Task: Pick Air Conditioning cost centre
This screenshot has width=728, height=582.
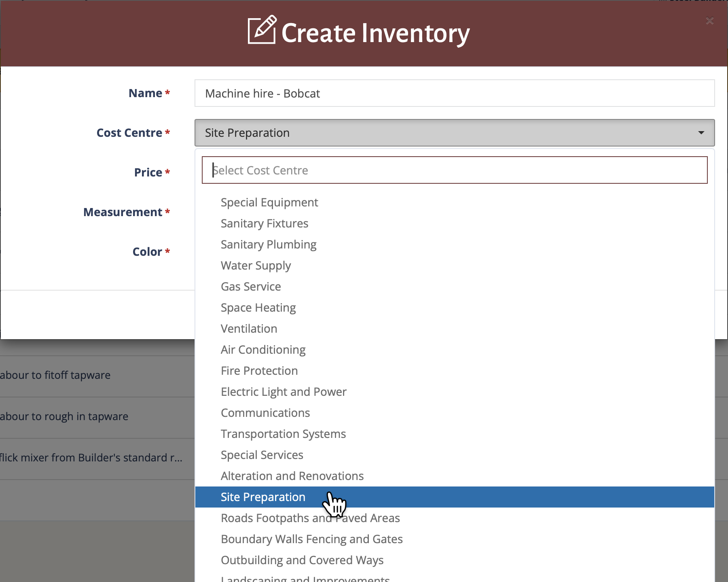Action: [x=263, y=350]
